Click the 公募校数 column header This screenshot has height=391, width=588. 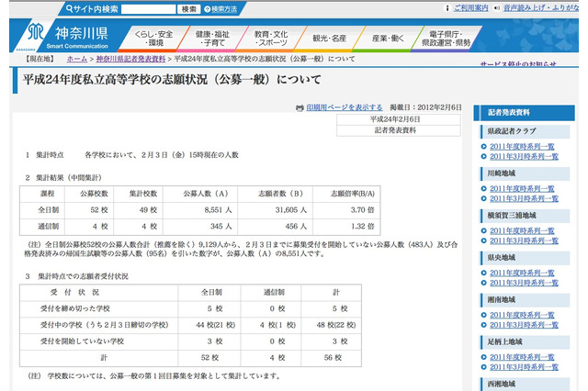coord(89,194)
